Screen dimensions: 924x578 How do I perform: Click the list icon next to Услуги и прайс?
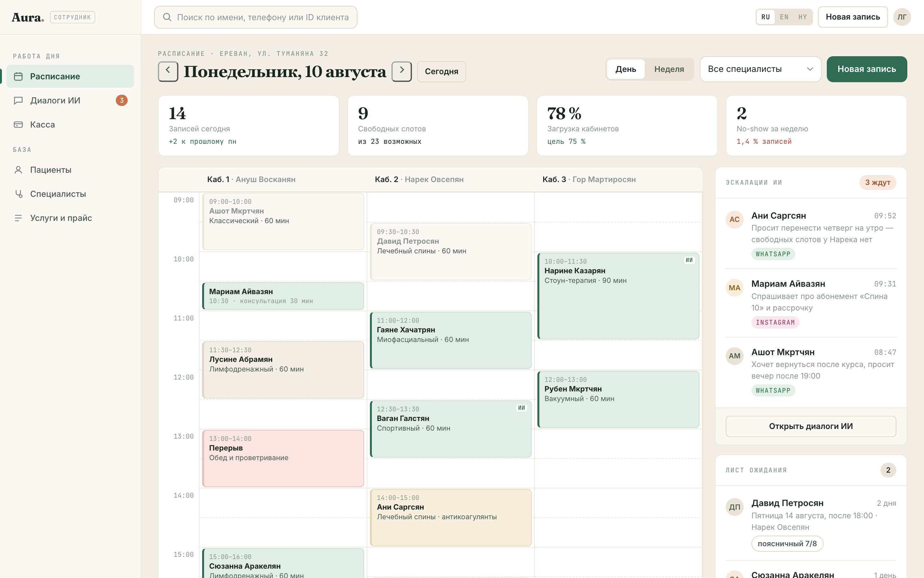coord(18,218)
